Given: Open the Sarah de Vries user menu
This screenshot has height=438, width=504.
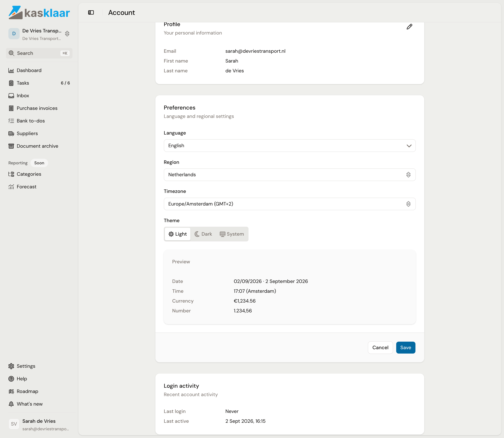Looking at the screenshot, I should point(39,424).
